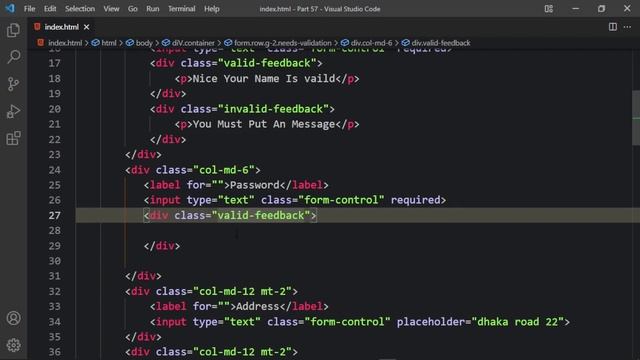Split the editor to the right

tap(613, 27)
